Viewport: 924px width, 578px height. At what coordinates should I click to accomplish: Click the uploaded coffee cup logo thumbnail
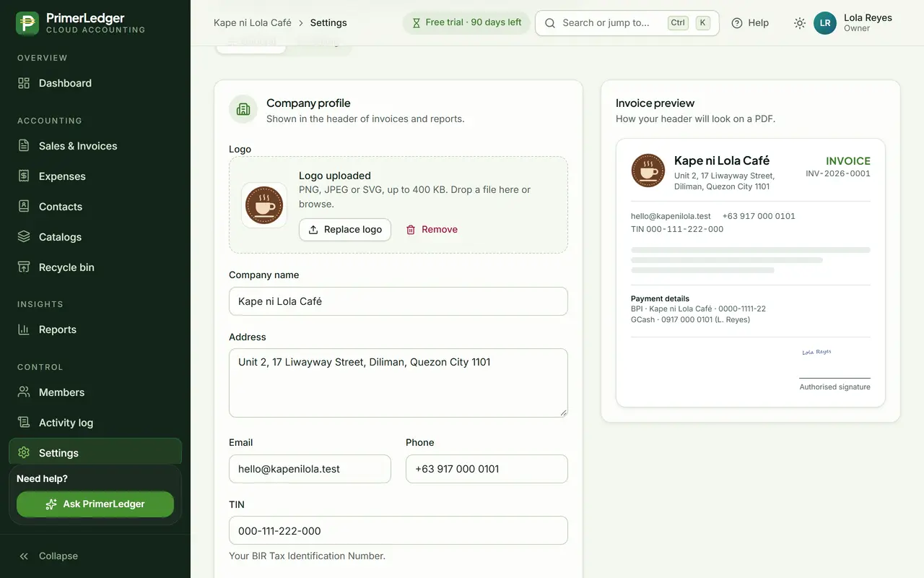(264, 205)
